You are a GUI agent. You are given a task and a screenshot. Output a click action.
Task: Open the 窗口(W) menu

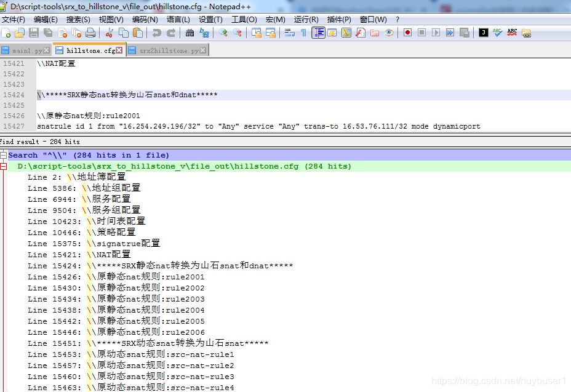pyautogui.click(x=373, y=20)
